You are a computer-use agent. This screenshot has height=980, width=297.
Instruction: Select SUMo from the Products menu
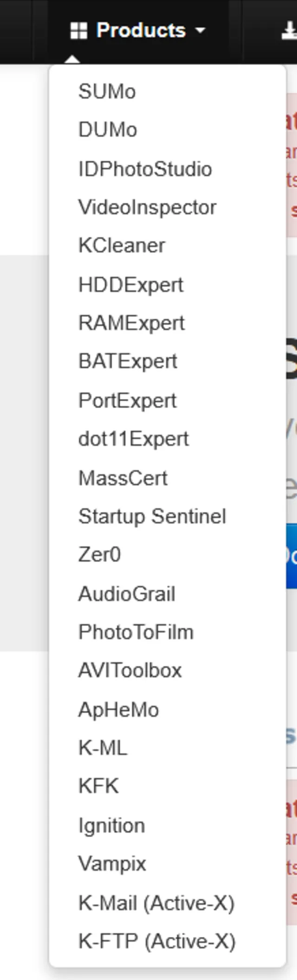(107, 91)
